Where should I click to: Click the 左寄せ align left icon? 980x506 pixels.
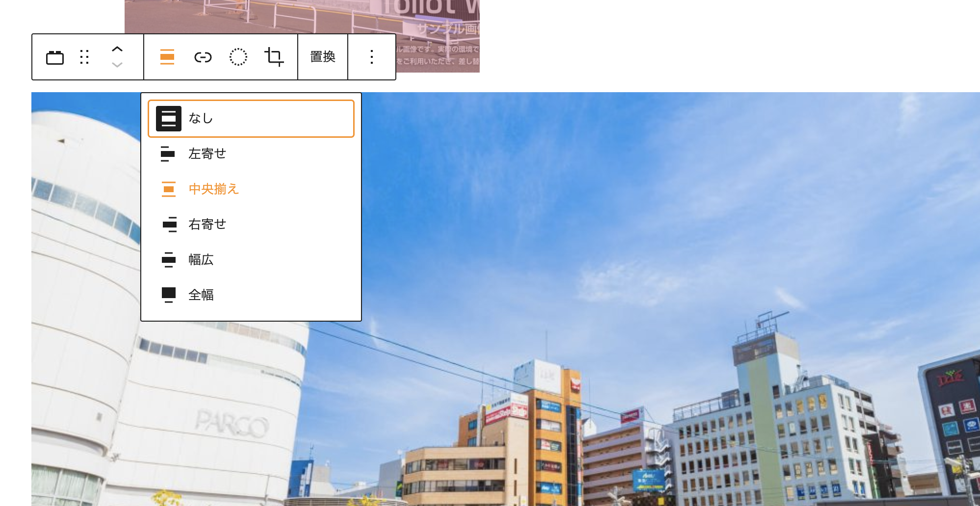[x=168, y=154]
